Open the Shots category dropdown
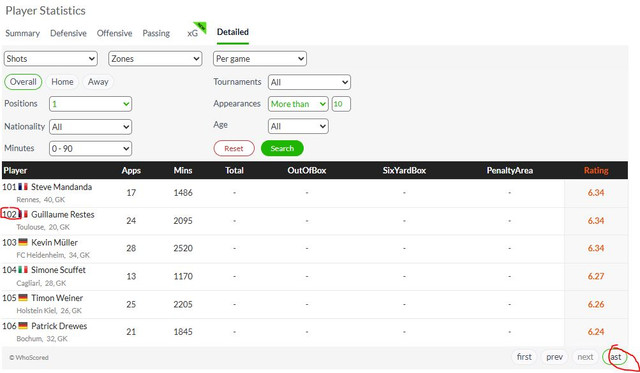The image size is (640, 373). 51,59
